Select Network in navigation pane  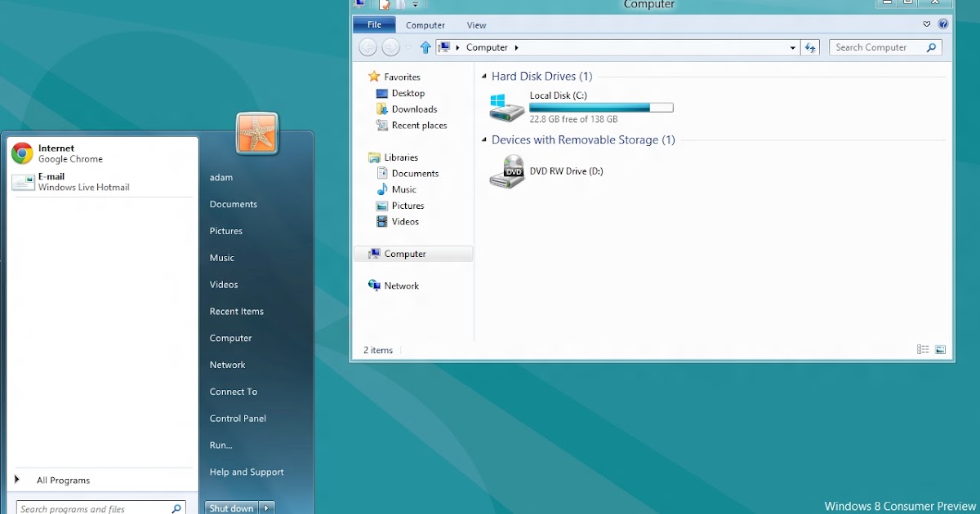tap(401, 286)
